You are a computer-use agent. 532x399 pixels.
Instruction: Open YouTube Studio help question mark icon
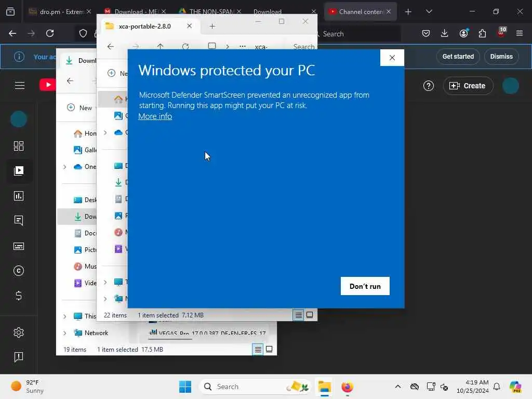(x=429, y=86)
